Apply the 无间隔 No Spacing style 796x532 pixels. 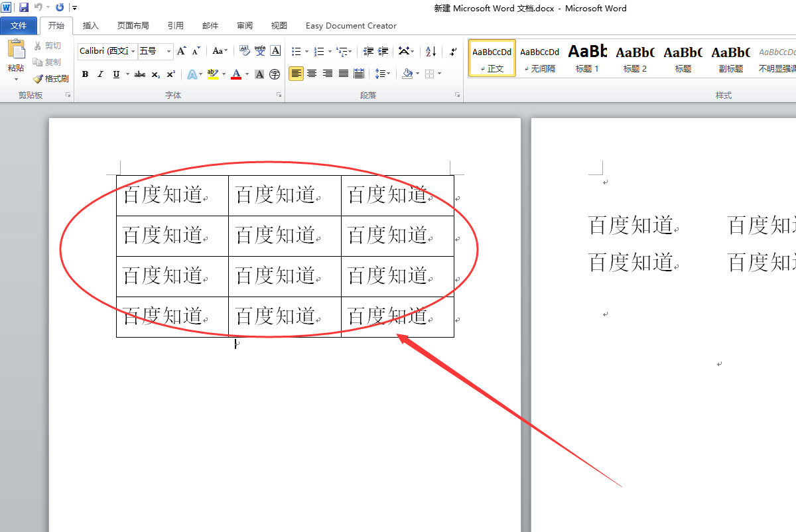[x=539, y=58]
